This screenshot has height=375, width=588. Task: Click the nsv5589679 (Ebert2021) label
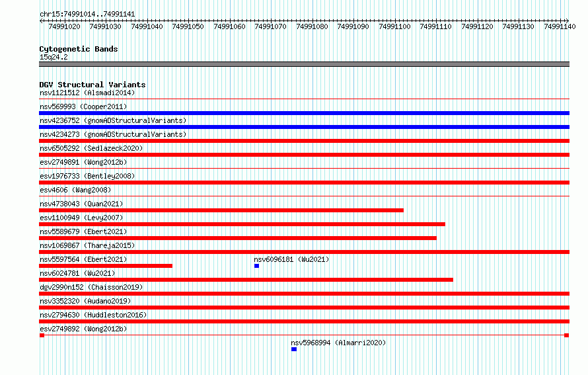coord(83,231)
